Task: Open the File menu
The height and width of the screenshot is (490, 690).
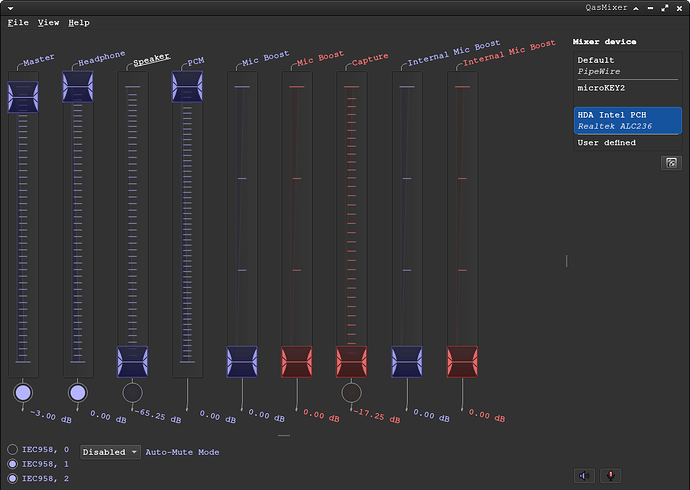Action: coord(18,22)
